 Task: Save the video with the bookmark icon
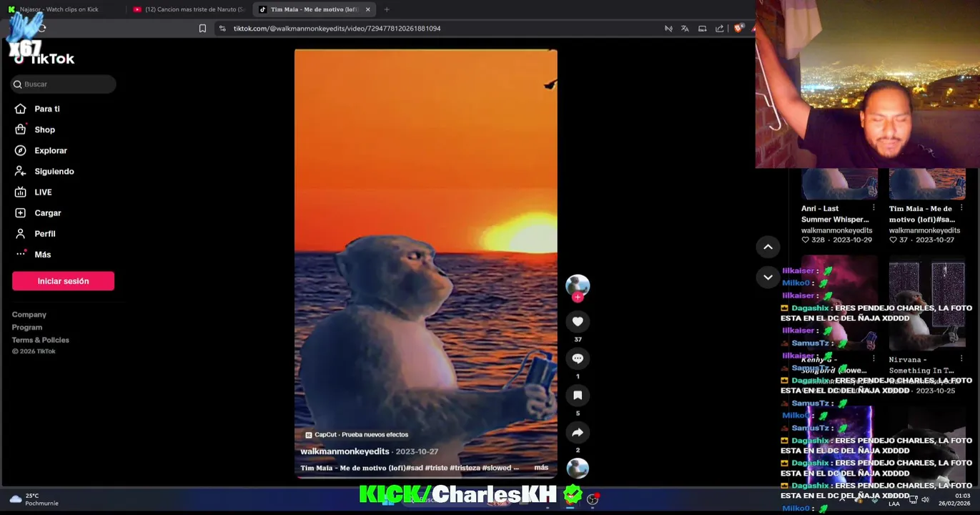tap(578, 396)
